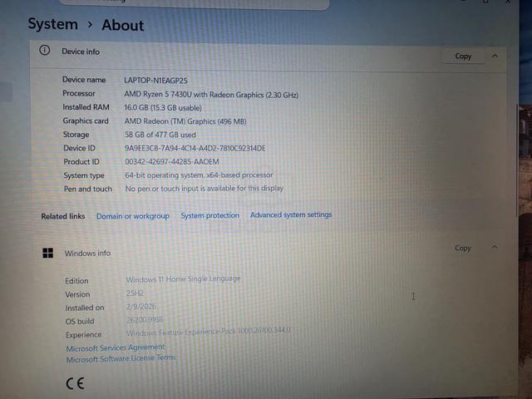Click the Related links label
Screen dimensions: 532x399
[63, 216]
